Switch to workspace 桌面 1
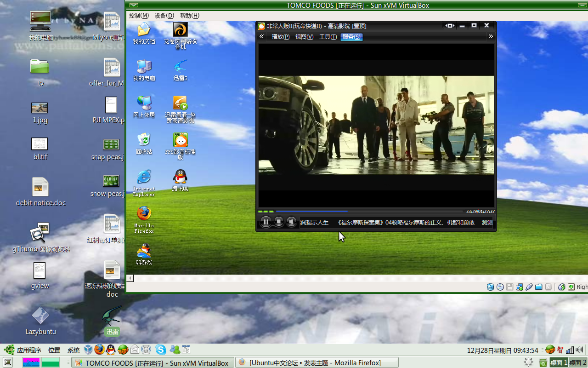The image size is (588, 368). click(x=559, y=362)
